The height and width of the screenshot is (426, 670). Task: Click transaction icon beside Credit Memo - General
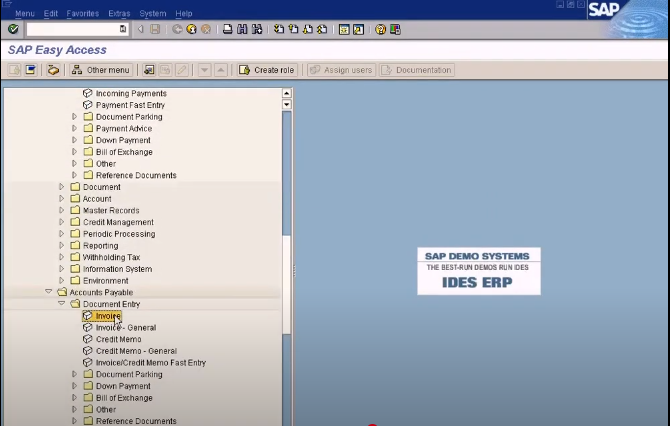point(88,350)
